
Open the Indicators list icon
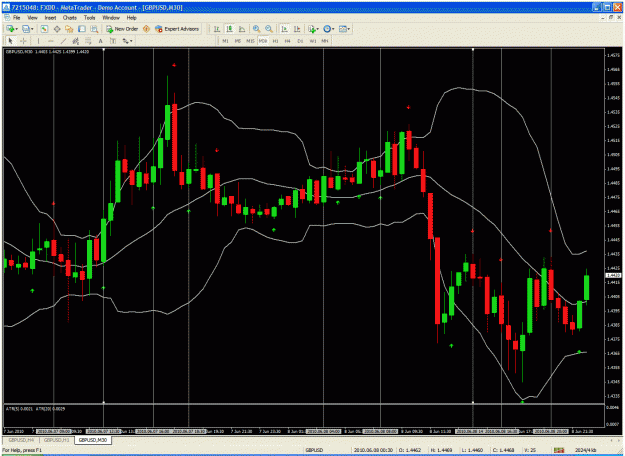click(x=311, y=29)
